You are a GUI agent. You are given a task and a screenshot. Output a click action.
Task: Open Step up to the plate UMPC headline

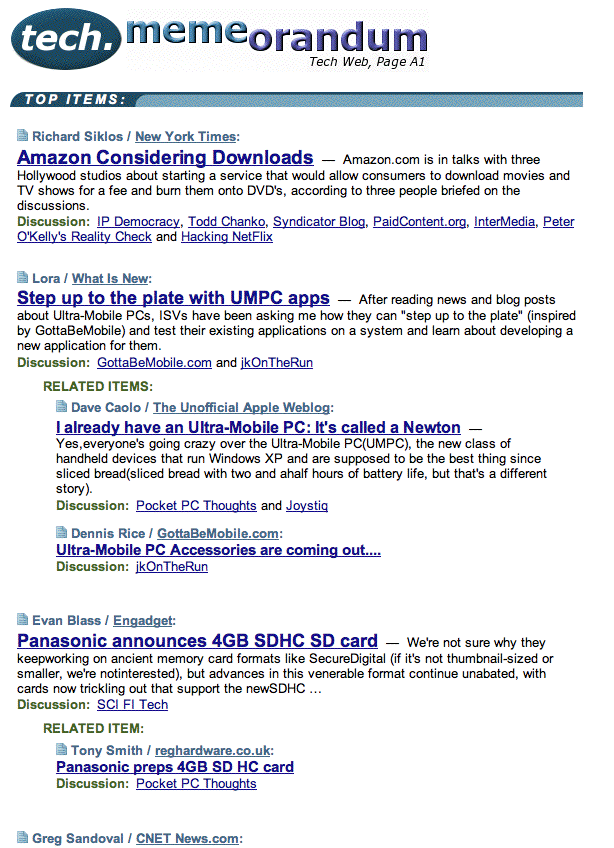pos(173,298)
